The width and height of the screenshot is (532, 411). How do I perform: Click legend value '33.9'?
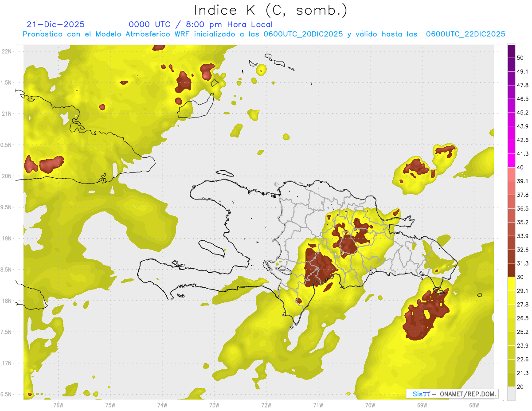click(x=523, y=236)
